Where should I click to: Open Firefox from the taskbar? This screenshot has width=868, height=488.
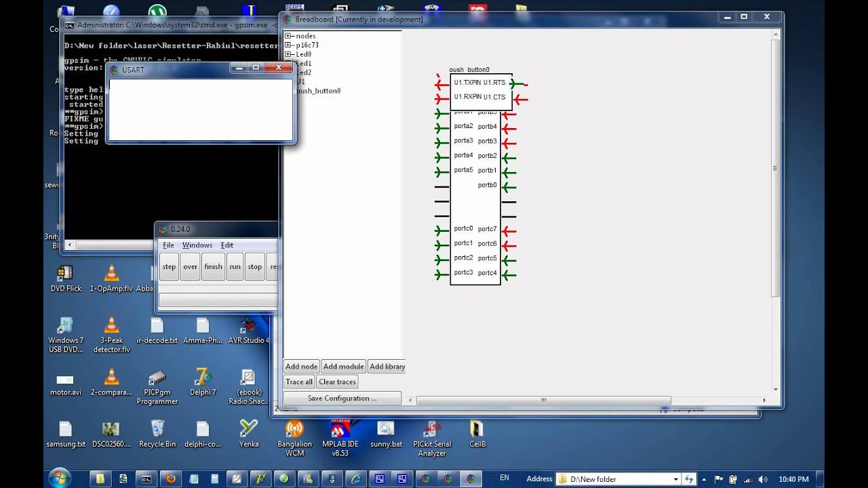point(170,479)
